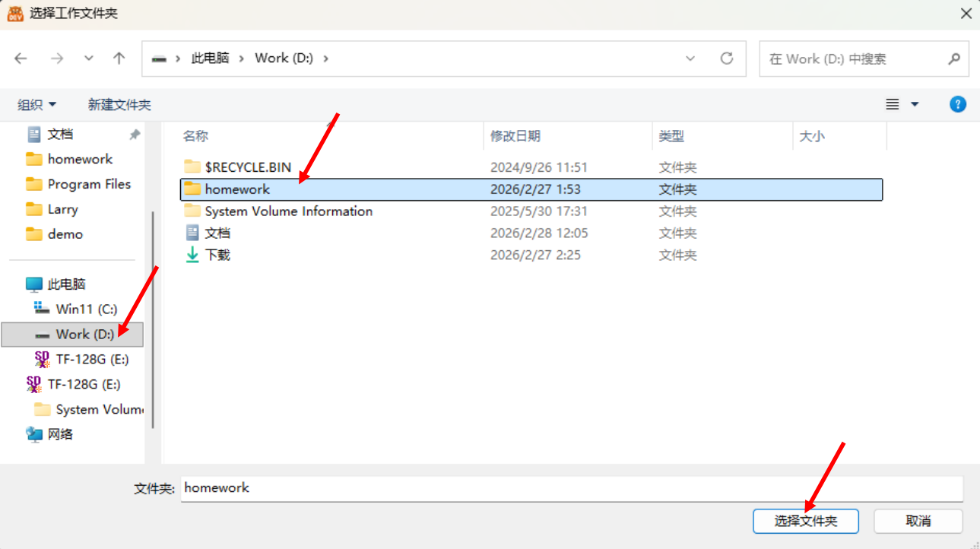Click 新建文件夹 to create new folder
This screenshot has width=980, height=549.
119,105
